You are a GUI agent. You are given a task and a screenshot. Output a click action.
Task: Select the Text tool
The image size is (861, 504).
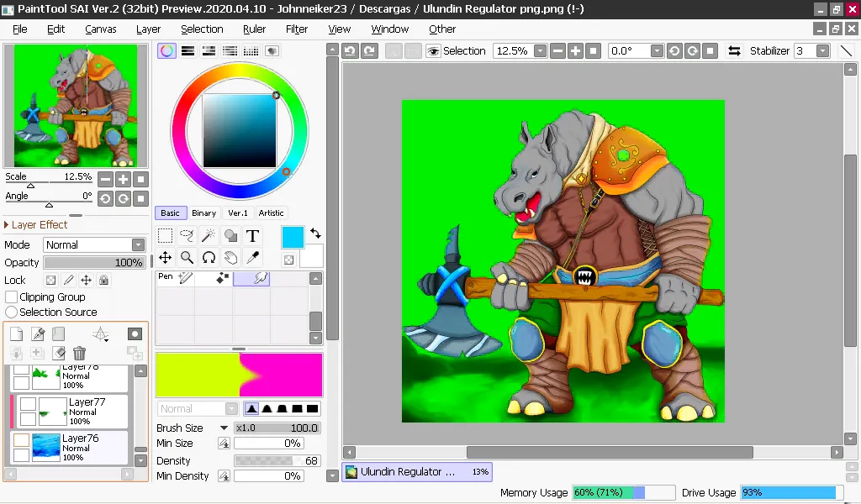[252, 236]
